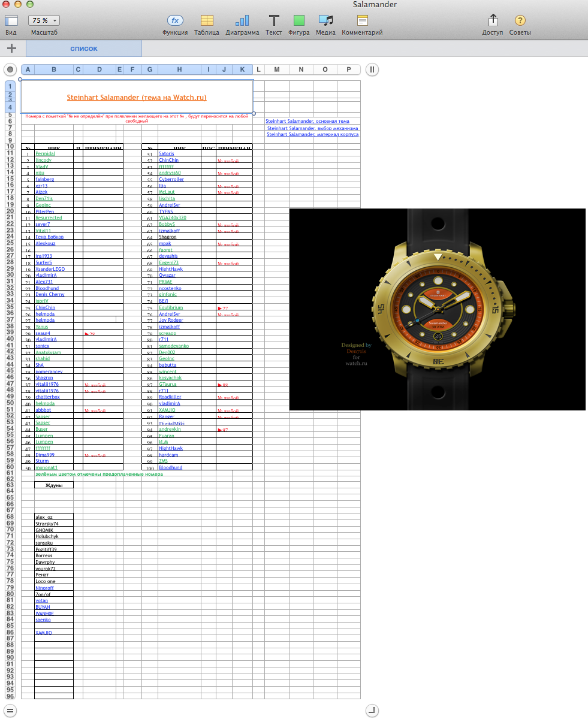Select the СПИСОК sheet tab
This screenshot has height=722, width=588.
click(84, 49)
